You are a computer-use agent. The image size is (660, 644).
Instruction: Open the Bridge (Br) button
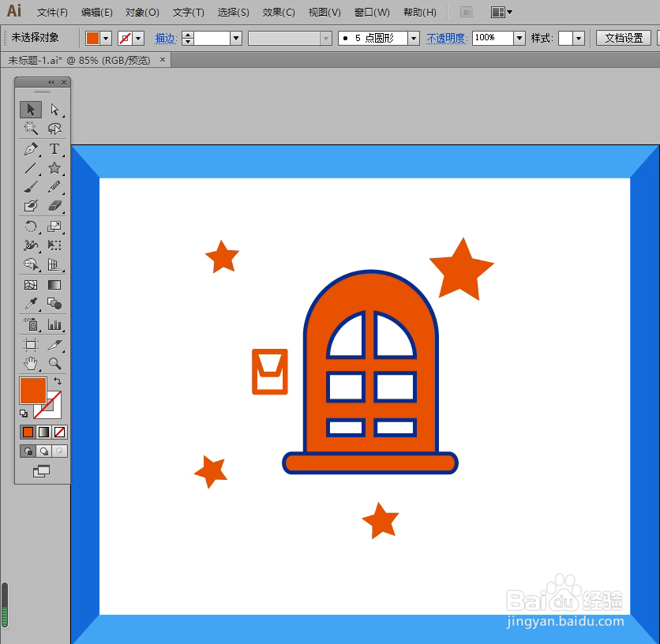(x=467, y=12)
